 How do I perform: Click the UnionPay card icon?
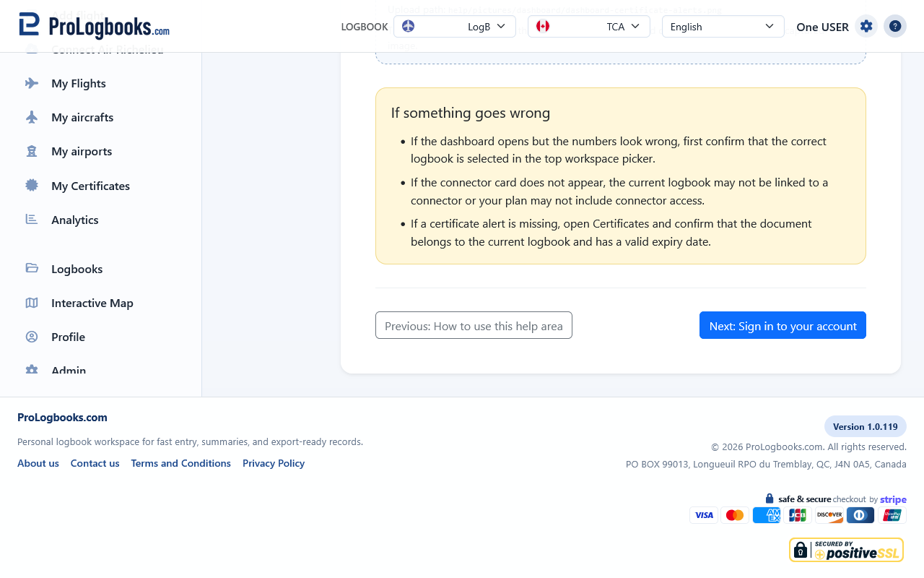pos(892,515)
